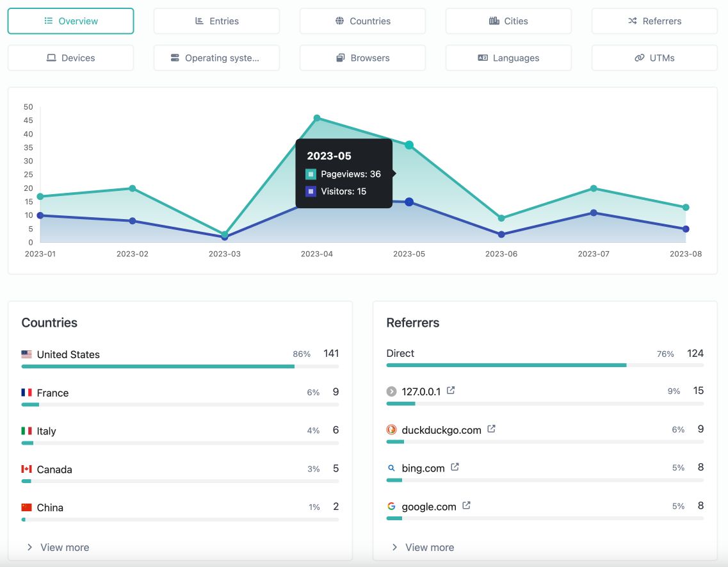Click the China flag icon

[x=27, y=507]
